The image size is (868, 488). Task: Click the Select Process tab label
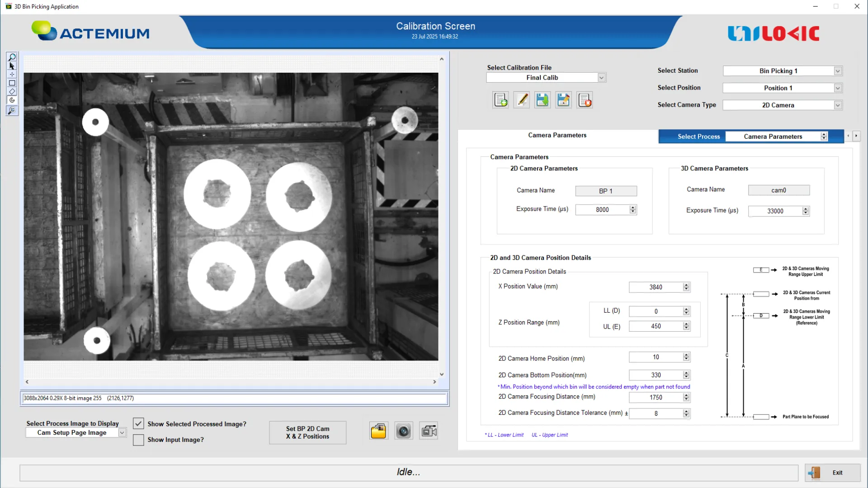(698, 136)
